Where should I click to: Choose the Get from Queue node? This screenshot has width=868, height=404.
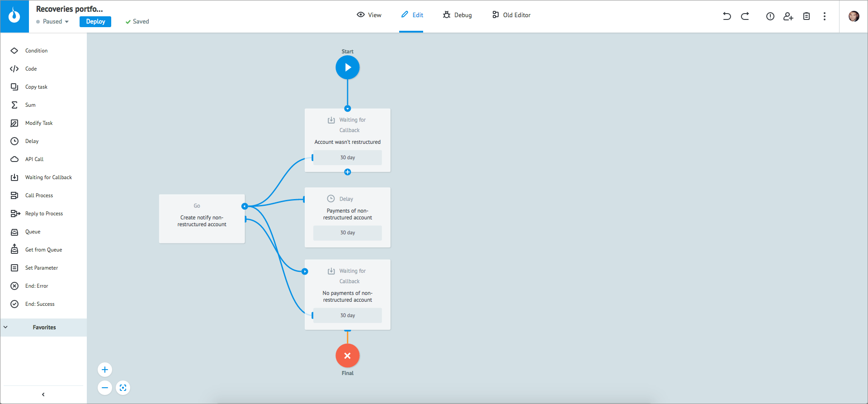tap(43, 250)
